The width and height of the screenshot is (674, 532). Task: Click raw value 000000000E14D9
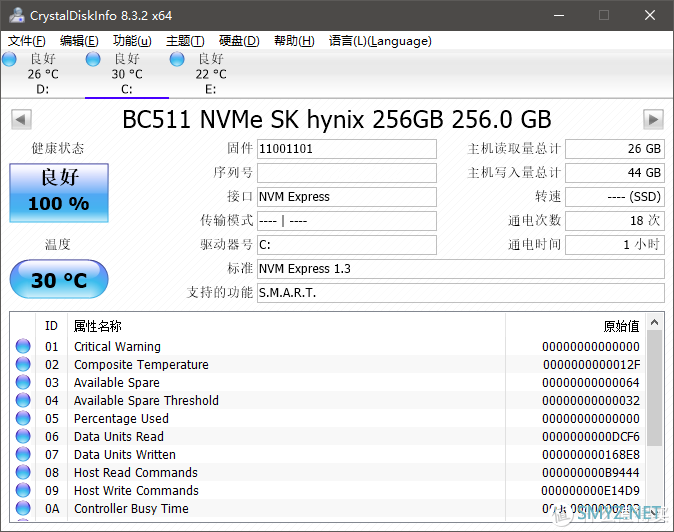pos(590,491)
